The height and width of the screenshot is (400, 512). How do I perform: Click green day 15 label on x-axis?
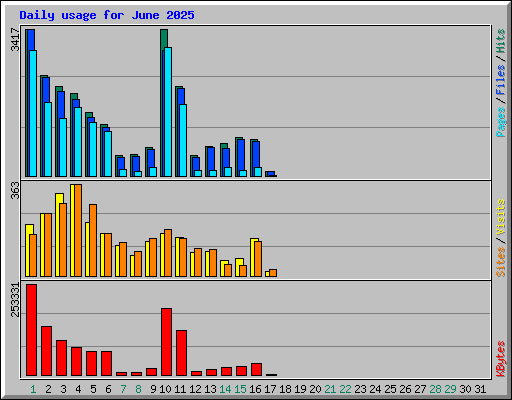tap(240, 389)
